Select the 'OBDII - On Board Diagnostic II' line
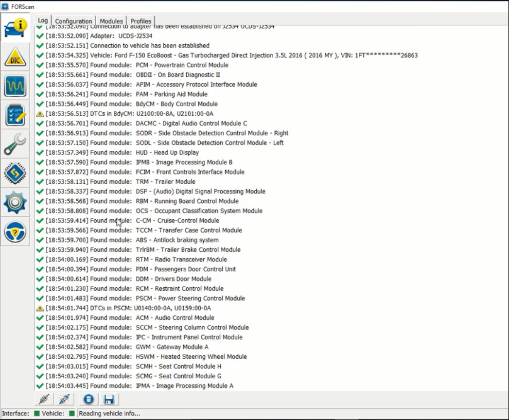Screen dimensions: 509x420 [x=133, y=75]
